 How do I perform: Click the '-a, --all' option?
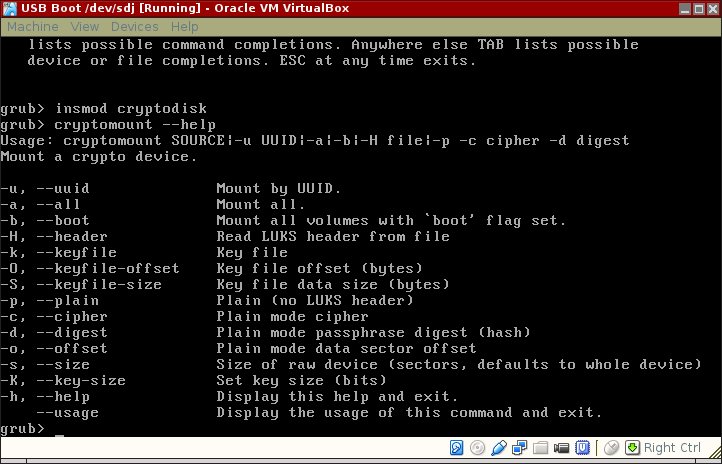(x=40, y=204)
